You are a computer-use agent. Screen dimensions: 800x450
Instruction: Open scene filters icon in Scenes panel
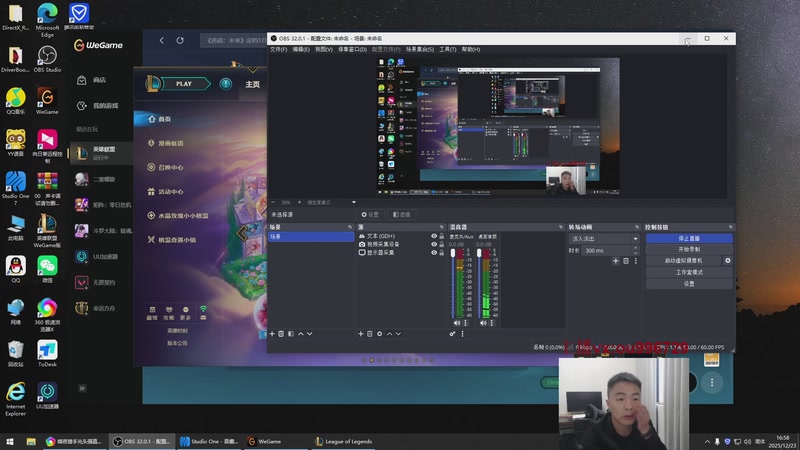[291, 334]
